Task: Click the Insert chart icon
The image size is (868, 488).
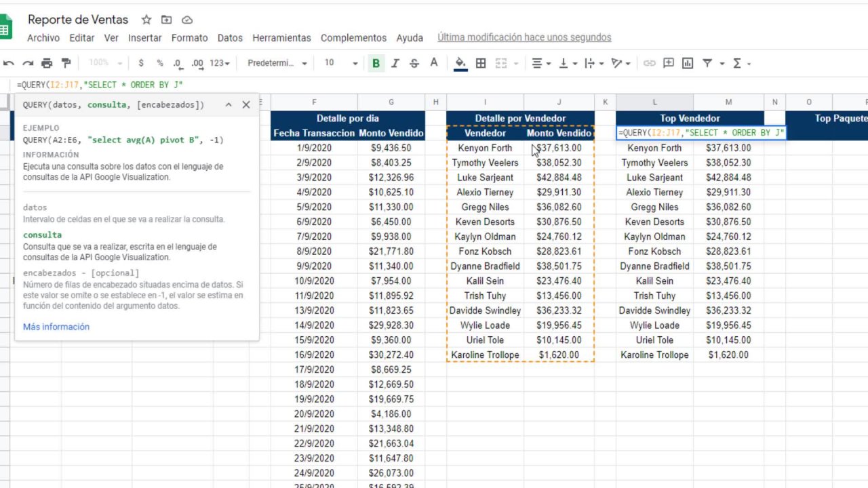Action: [688, 63]
